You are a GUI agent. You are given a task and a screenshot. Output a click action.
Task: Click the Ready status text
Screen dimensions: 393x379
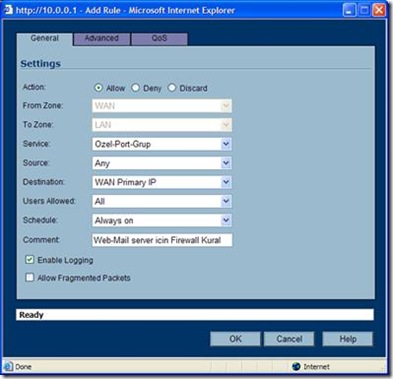point(31,315)
